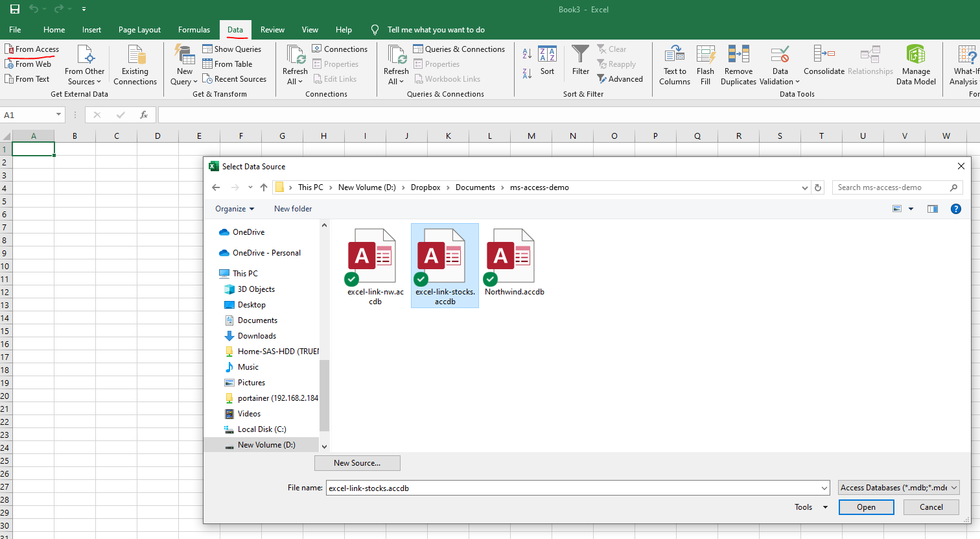This screenshot has height=539, width=980.
Task: Select the excel-link-stocks.accdb file
Action: tap(445, 266)
